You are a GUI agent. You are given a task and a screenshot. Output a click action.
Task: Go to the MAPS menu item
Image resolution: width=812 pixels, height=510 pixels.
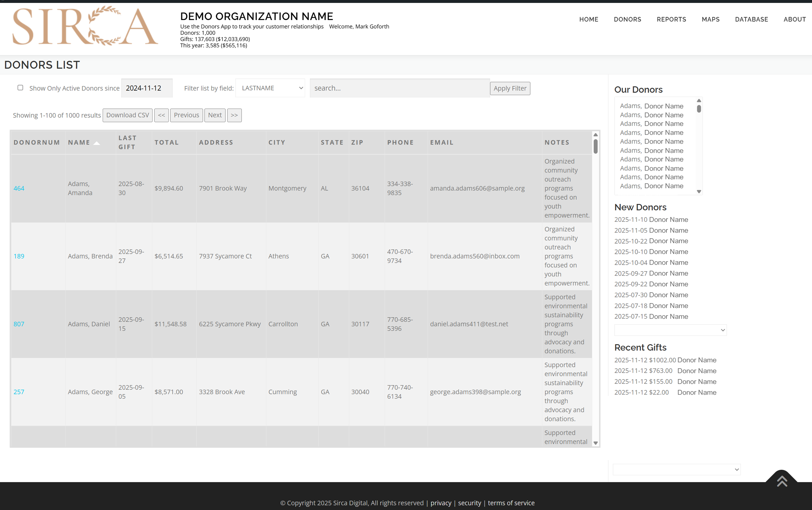[x=710, y=19]
